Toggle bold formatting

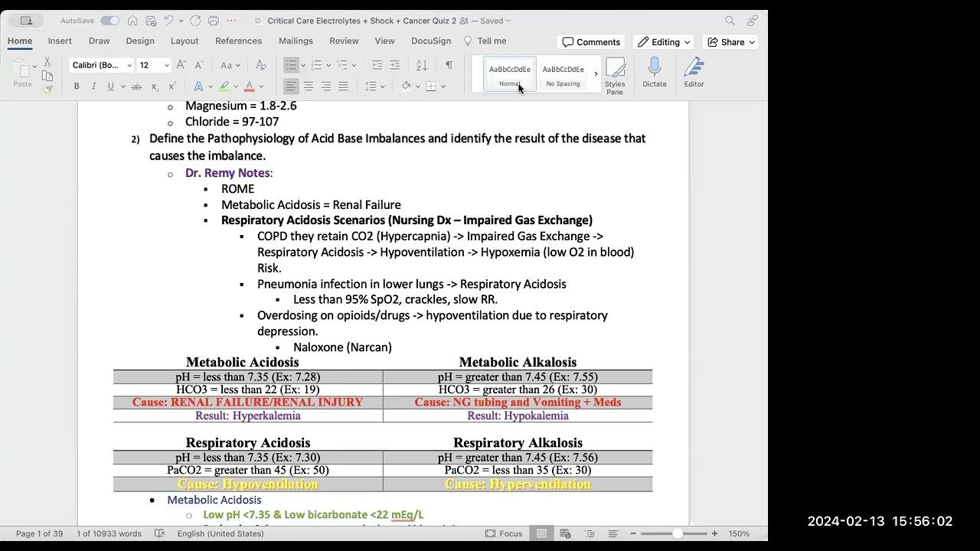(77, 86)
